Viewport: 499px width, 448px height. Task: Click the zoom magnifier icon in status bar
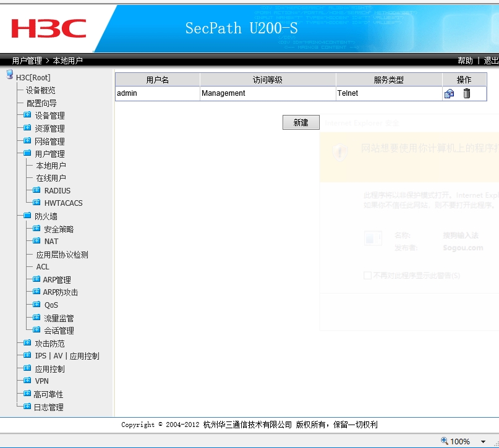point(444,441)
